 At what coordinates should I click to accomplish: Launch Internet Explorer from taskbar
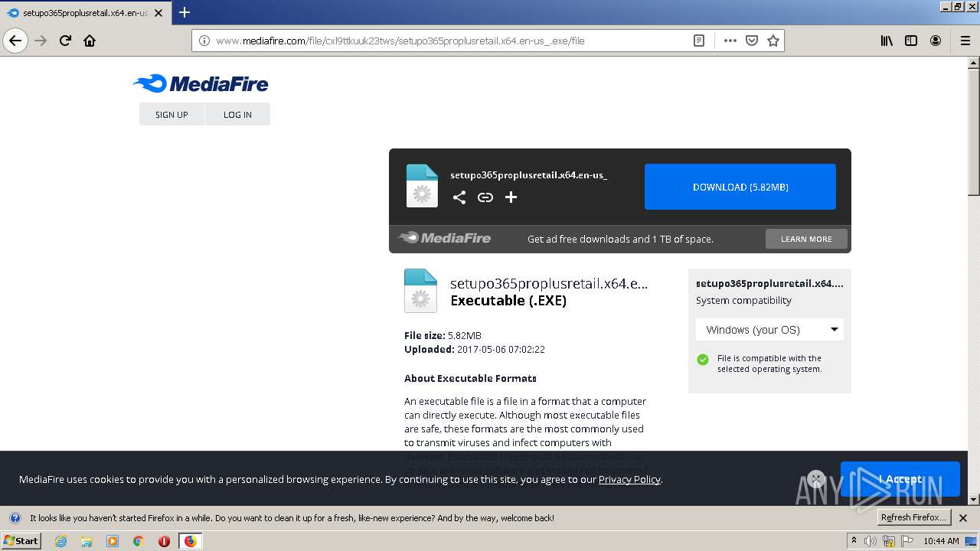coord(61,541)
